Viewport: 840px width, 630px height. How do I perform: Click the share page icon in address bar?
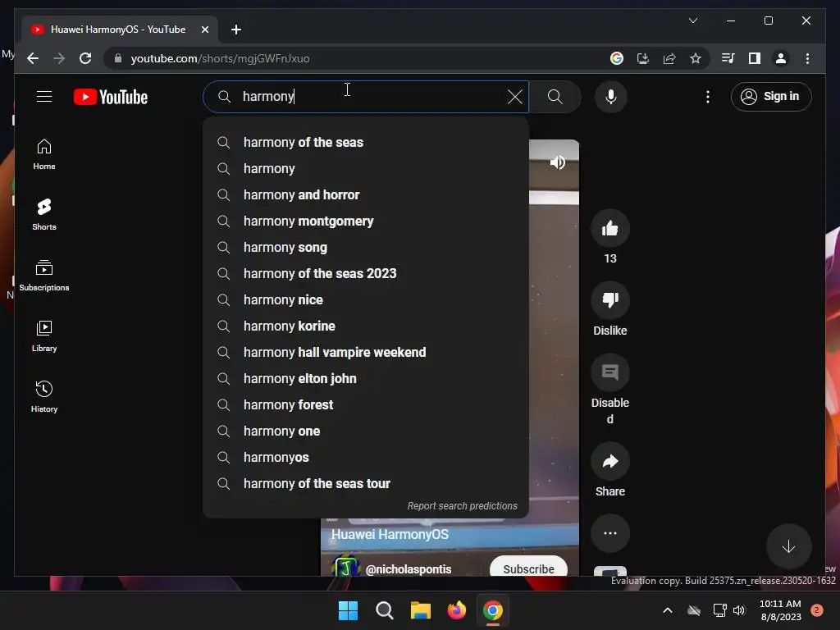[669, 58]
